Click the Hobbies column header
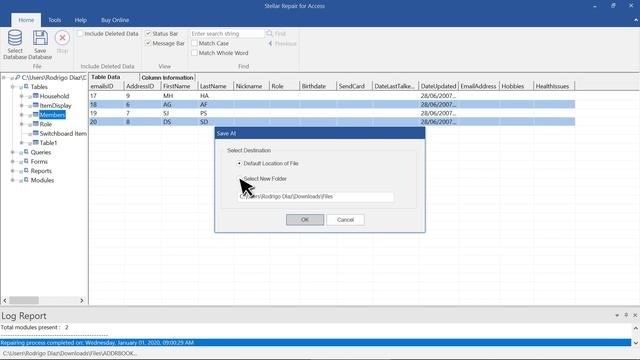The height and width of the screenshot is (360, 640). (516, 86)
